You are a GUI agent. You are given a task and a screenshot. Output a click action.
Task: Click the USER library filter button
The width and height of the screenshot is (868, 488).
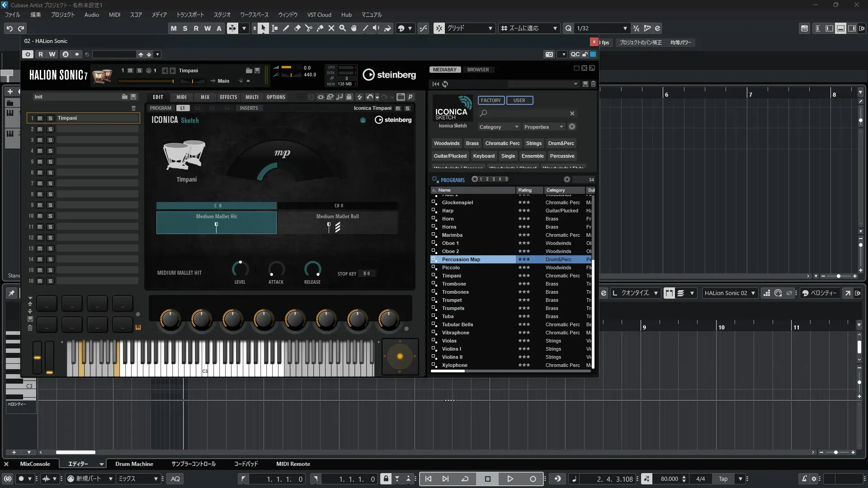point(519,100)
